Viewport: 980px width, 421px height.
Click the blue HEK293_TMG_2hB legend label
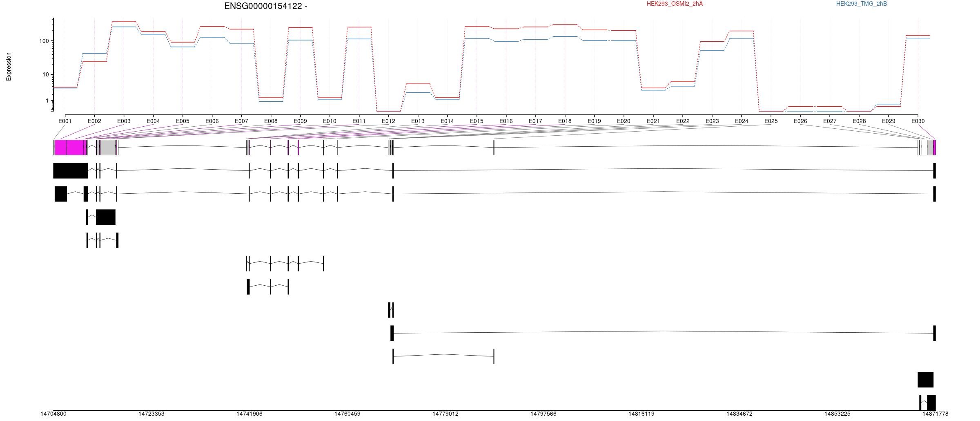[862, 4]
